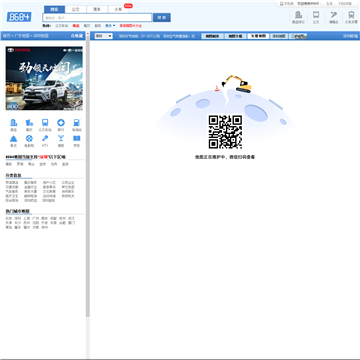Click the scroll-up arrow of sidebar scrollbar

pyautogui.click(x=88, y=34)
